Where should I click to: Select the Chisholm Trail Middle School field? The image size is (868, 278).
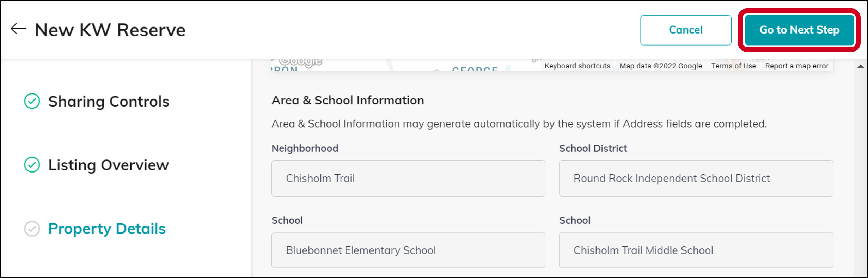click(696, 250)
